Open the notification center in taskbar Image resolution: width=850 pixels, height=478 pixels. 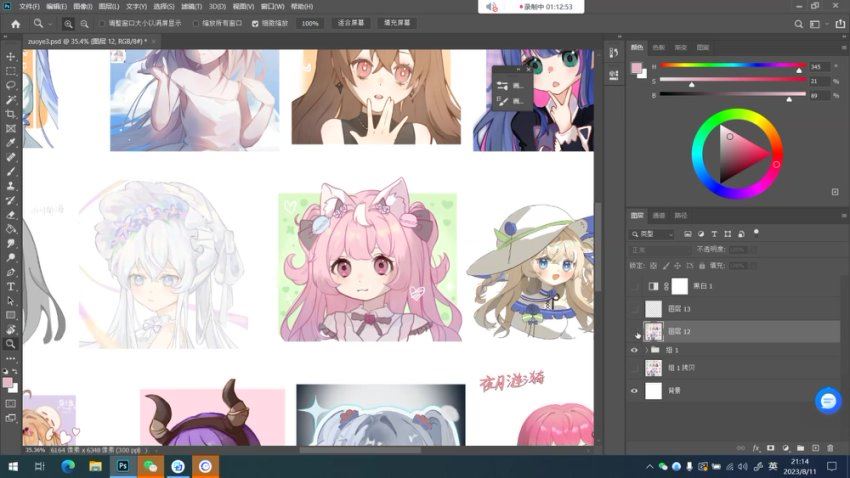(832, 467)
